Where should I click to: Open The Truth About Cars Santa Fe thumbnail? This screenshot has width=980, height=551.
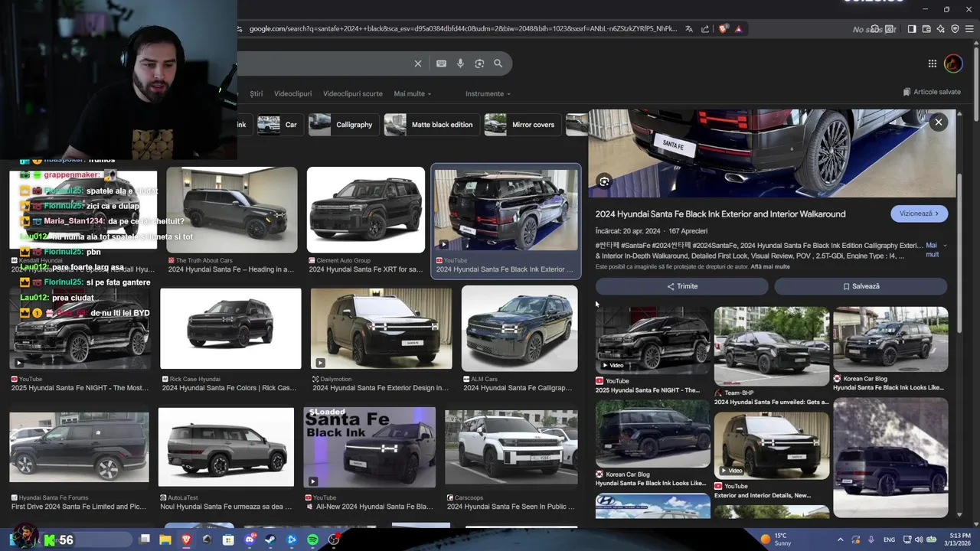click(x=232, y=210)
